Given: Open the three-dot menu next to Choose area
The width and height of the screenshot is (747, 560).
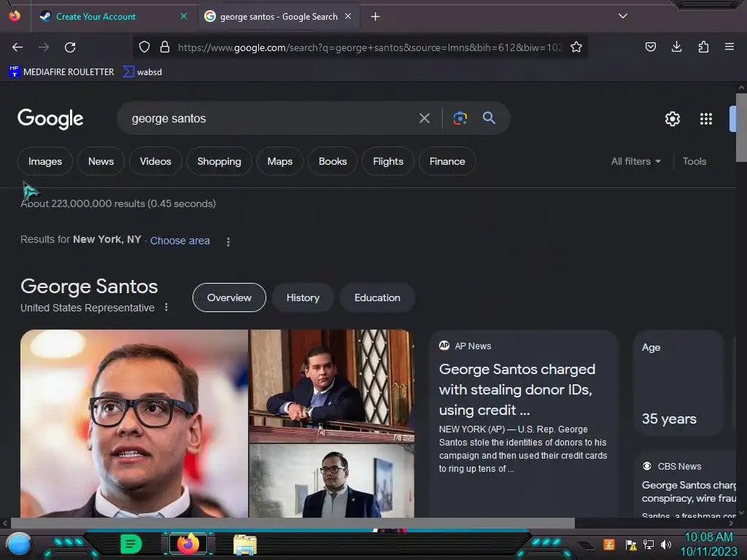Looking at the screenshot, I should coord(228,242).
